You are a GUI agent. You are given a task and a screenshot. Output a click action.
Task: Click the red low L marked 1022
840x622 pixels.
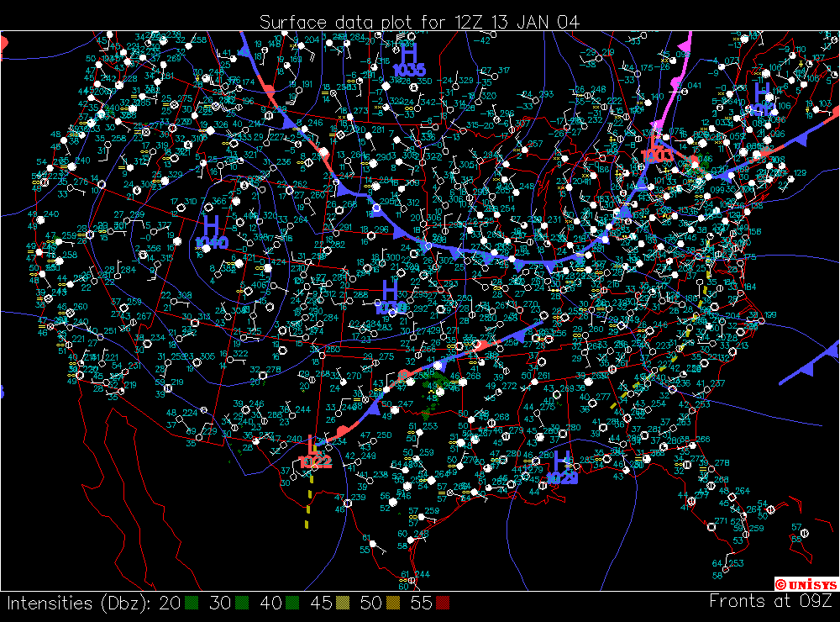[x=312, y=445]
